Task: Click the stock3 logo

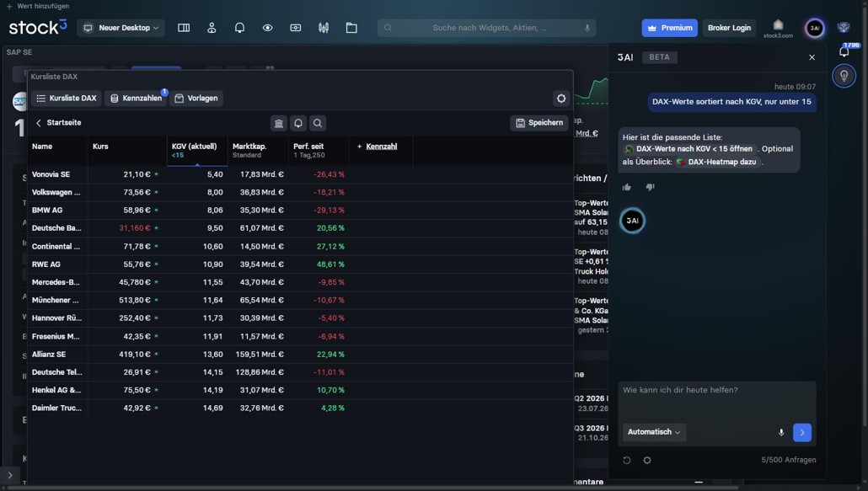Action: 38,28
